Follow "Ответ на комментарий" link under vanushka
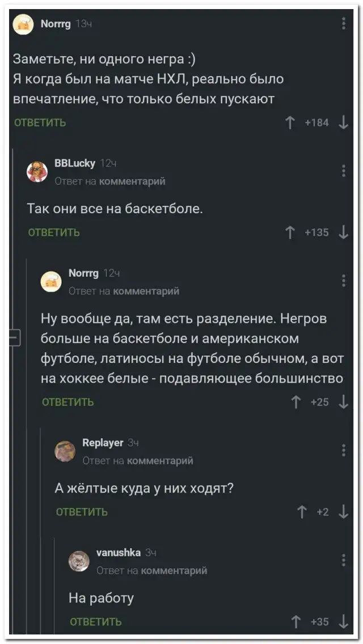 click(x=151, y=570)
